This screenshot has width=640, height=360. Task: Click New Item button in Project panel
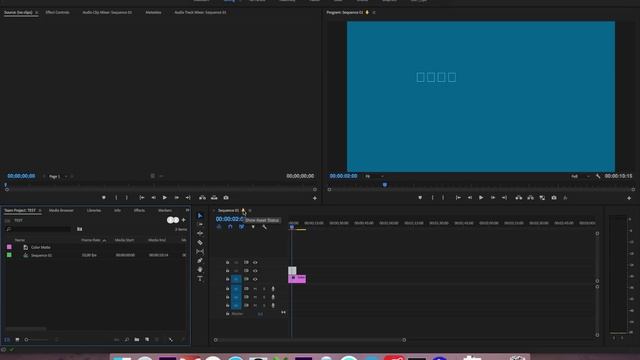coord(147,340)
